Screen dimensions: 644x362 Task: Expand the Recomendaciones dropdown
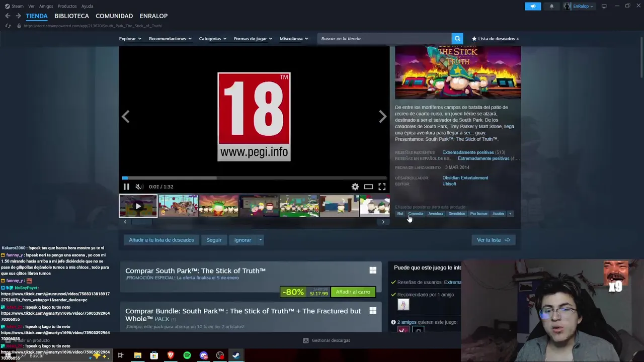coord(170,39)
